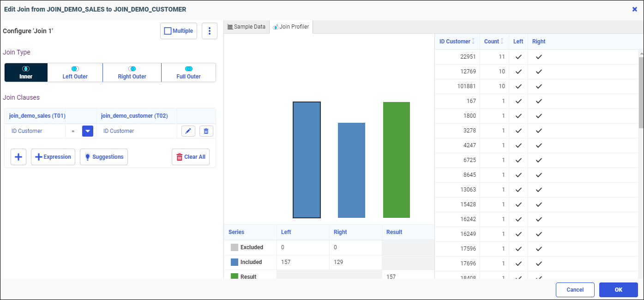The image size is (644, 300).
Task: Open the three-dot options menu
Action: (210, 31)
